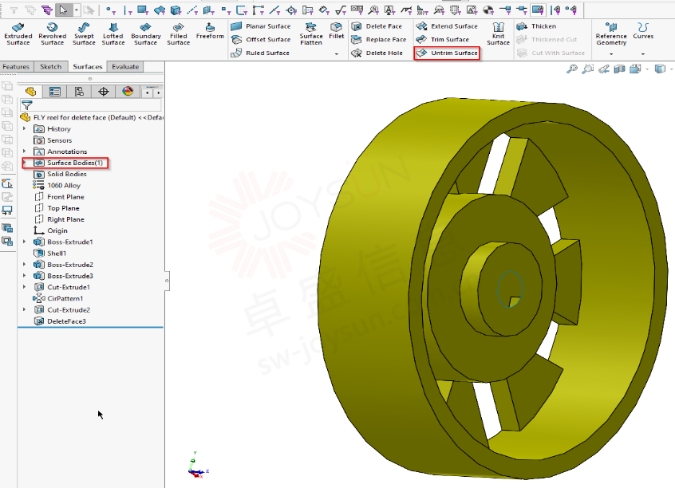Screen dimensions: 675x488
Task: Open the ConfigurationManager tab
Action: point(79,91)
